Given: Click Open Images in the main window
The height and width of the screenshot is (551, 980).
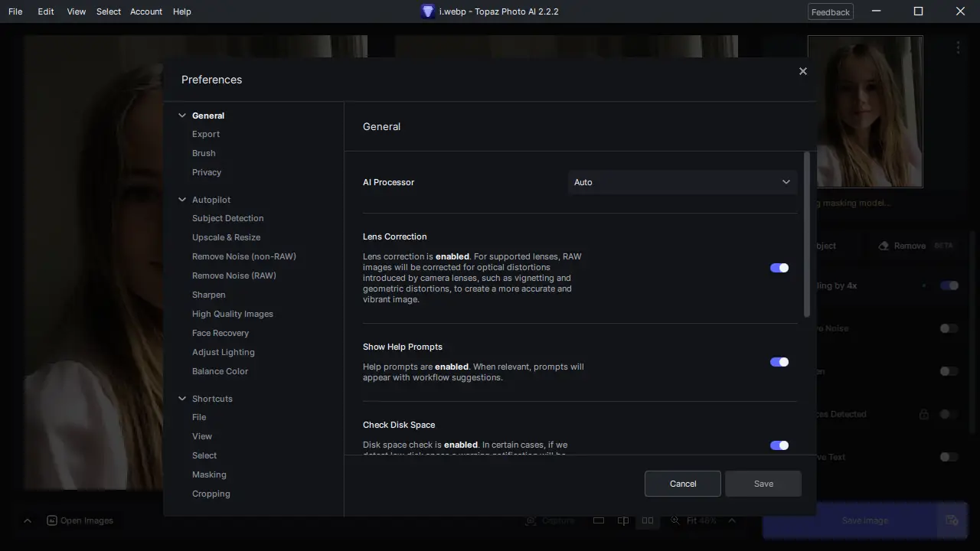Looking at the screenshot, I should coord(80,520).
